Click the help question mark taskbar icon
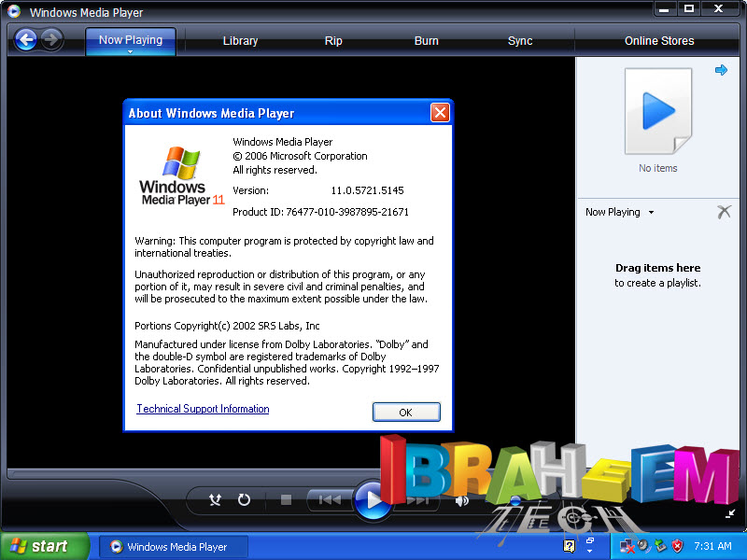This screenshot has height=560, width=747. pos(570,546)
